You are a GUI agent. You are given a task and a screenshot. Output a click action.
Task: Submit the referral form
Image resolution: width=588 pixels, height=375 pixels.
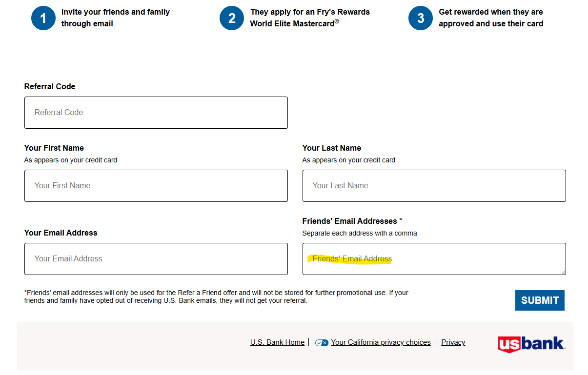pos(540,300)
